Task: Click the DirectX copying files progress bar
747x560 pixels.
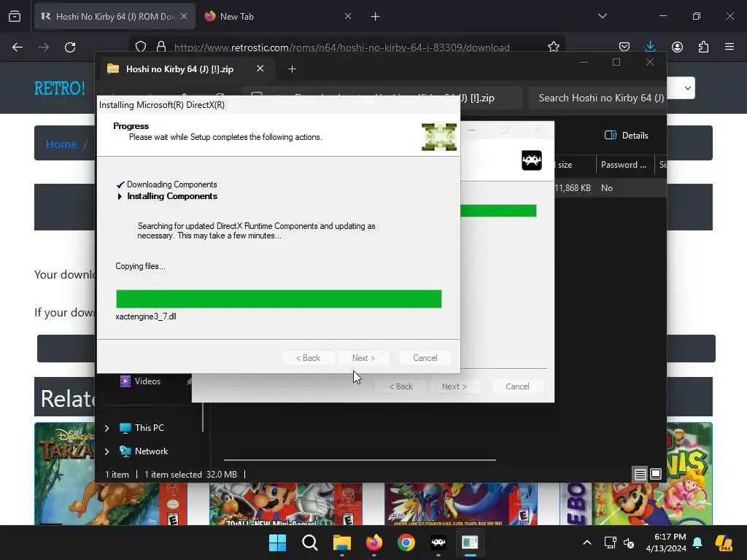Action: (x=279, y=299)
